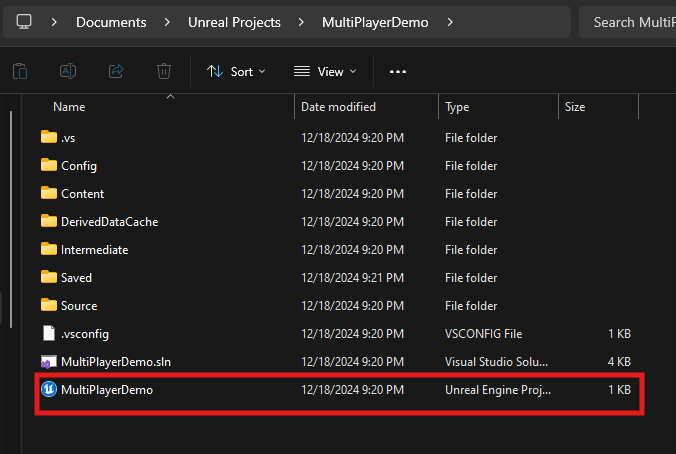Select the DerivedDataCache folder name
The width and height of the screenshot is (676, 454).
(110, 222)
